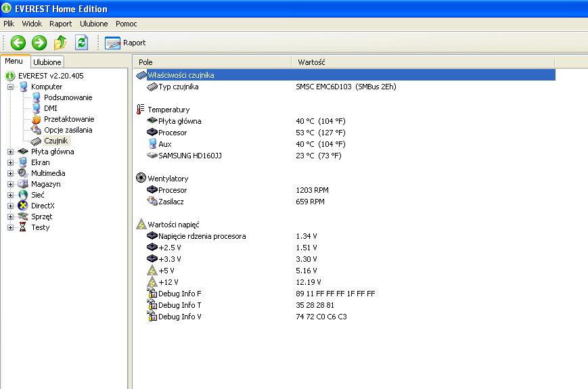
Task: Click the Opcje zasilania icon
Action: click(x=36, y=130)
